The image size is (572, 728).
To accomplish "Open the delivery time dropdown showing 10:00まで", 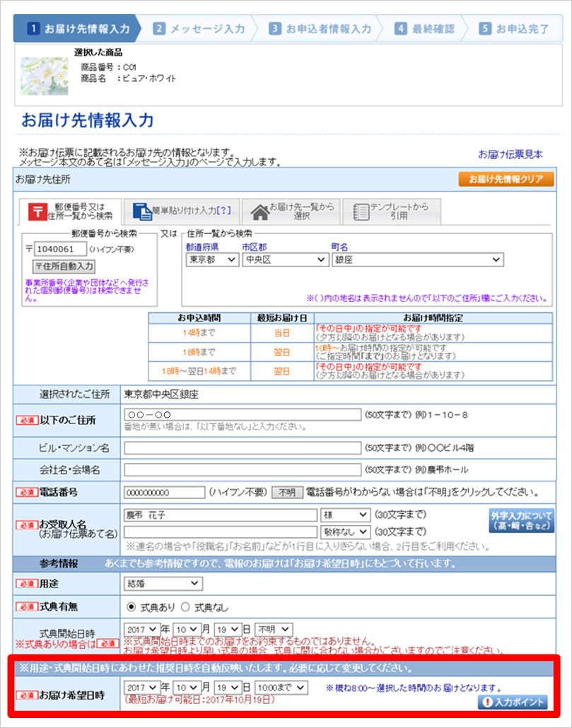I will click(x=281, y=687).
